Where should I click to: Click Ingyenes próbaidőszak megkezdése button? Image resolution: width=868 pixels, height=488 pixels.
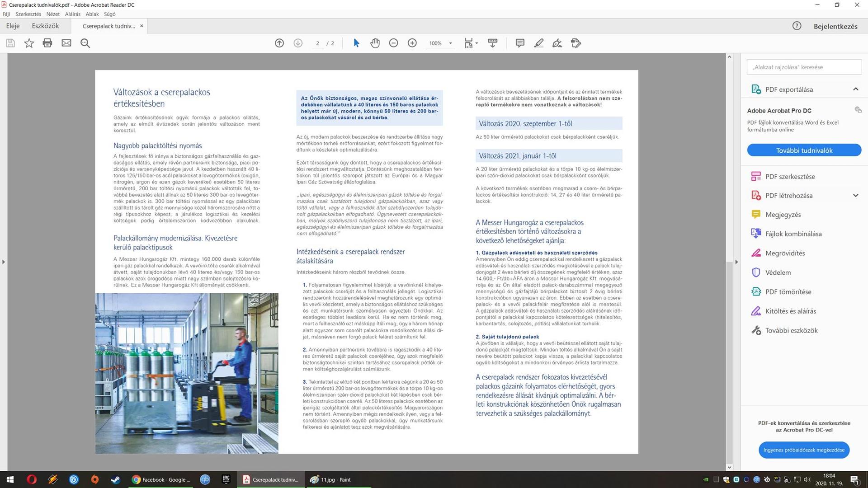[x=804, y=450]
